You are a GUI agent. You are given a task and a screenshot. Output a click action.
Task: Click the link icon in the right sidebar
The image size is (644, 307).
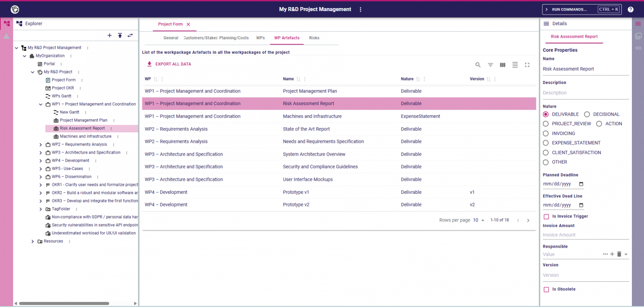638,48
